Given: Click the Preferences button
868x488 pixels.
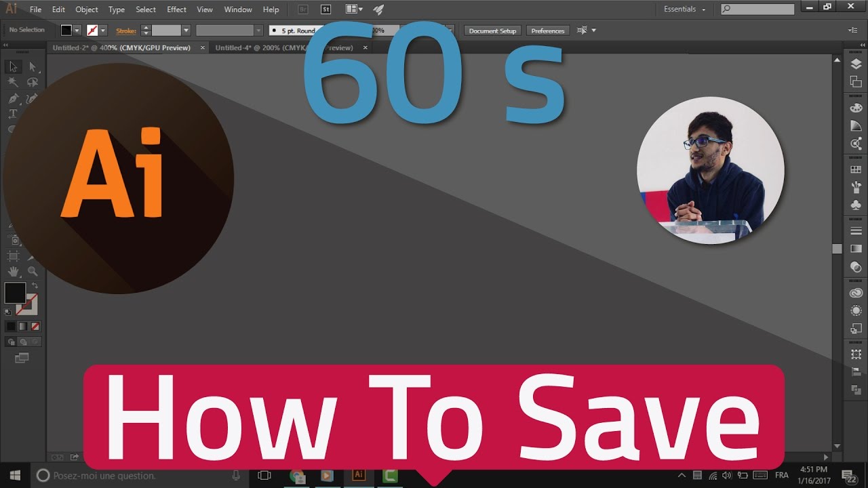Looking at the screenshot, I should (x=548, y=30).
